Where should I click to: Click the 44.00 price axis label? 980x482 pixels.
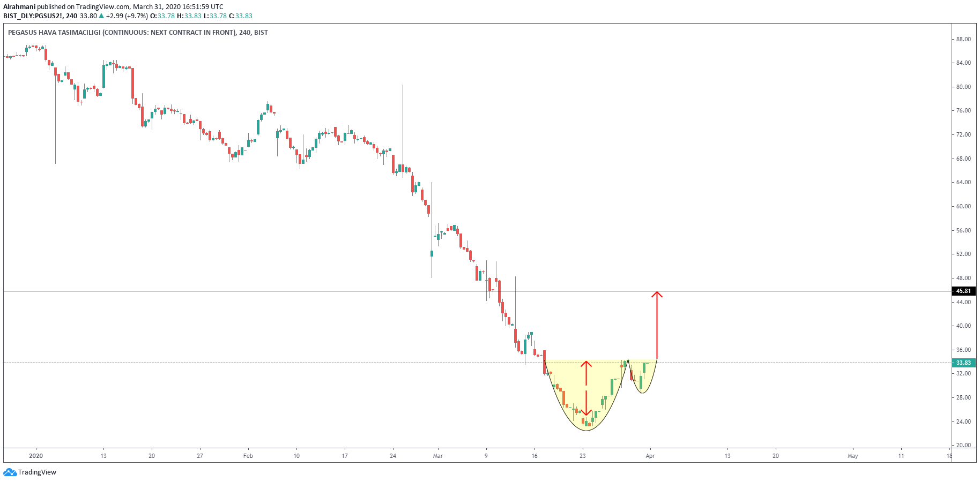(x=963, y=302)
